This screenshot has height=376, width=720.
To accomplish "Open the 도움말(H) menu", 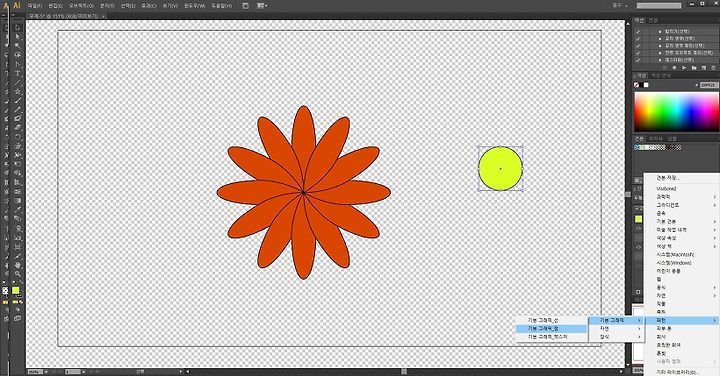I will 222,6.
